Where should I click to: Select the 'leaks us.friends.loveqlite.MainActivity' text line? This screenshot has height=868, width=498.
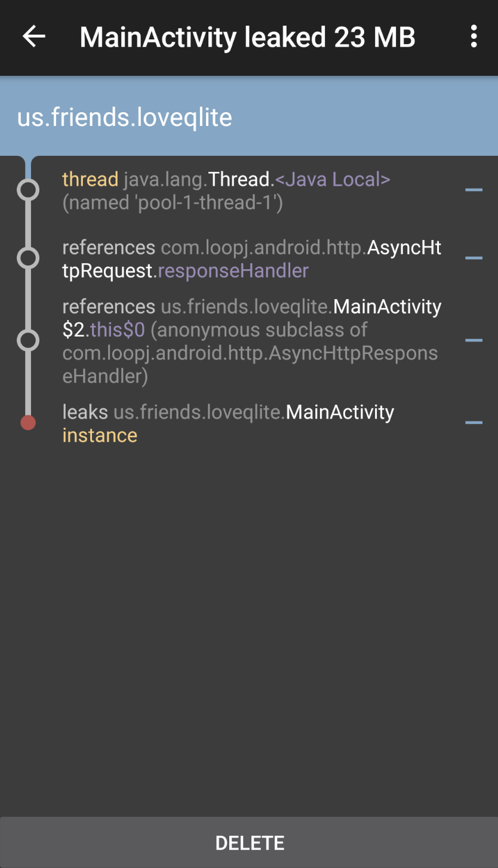(228, 413)
